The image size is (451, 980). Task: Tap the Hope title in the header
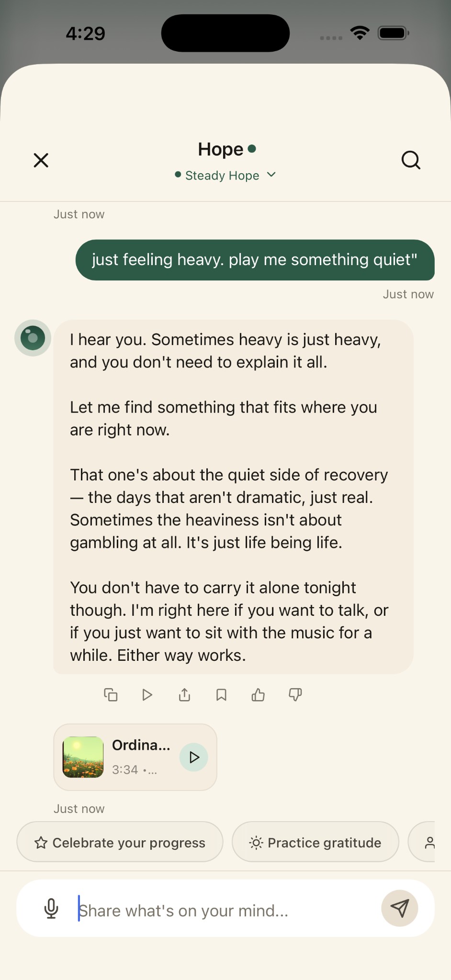point(221,149)
